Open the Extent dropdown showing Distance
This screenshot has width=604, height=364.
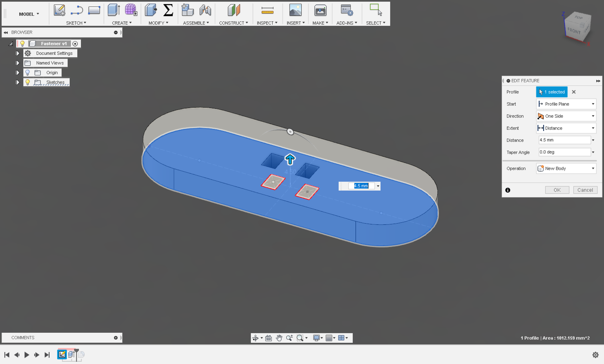[x=593, y=128]
